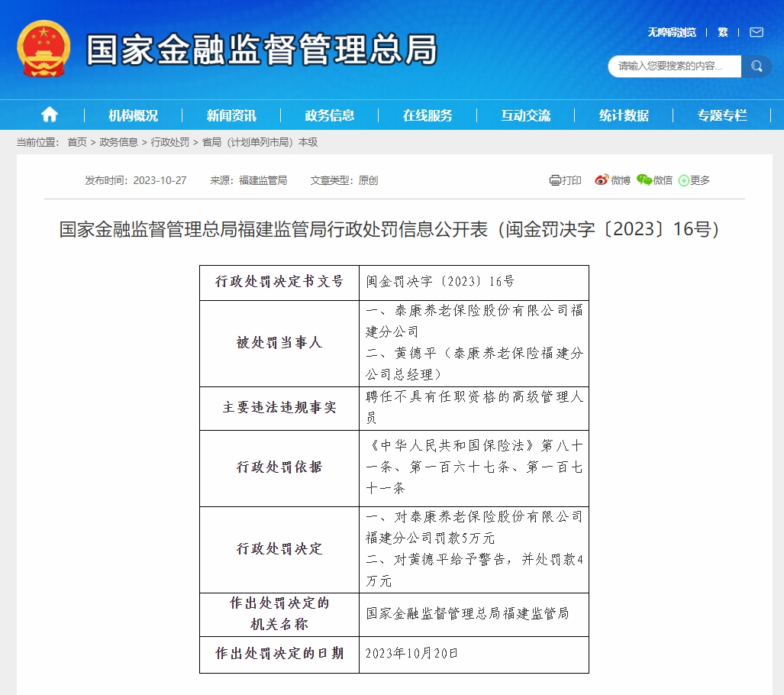Switch to traditional Chinese with the 繁 toggle

(721, 33)
